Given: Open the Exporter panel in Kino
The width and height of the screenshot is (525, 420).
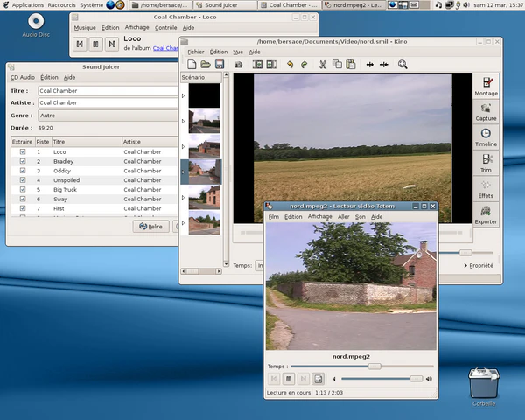Looking at the screenshot, I should [486, 215].
